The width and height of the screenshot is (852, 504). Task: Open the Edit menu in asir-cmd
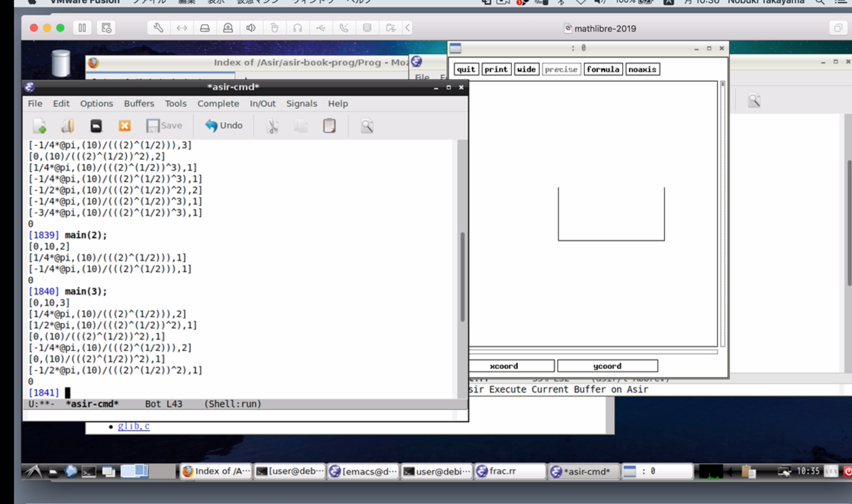point(61,104)
